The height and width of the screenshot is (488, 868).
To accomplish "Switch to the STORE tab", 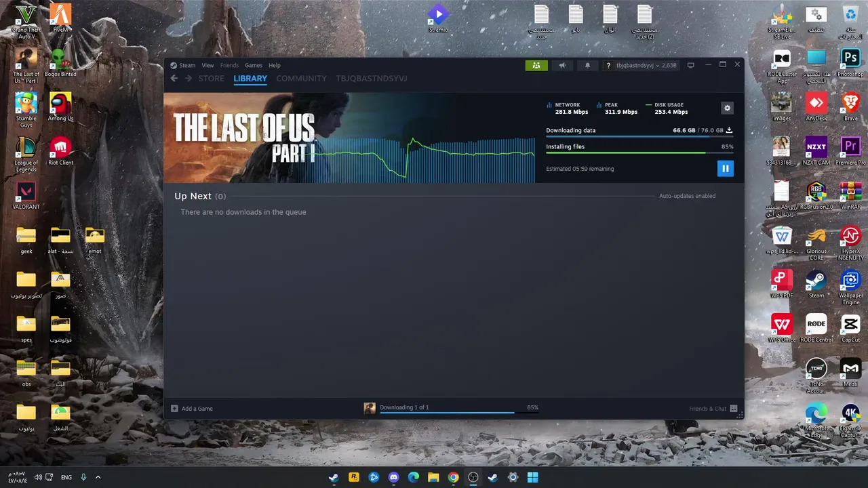I will pyautogui.click(x=211, y=79).
